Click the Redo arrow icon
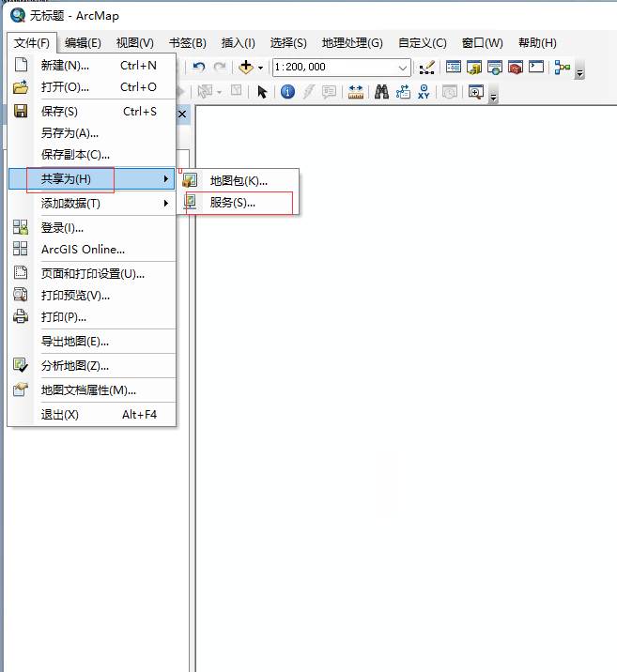617x672 pixels. coord(220,68)
